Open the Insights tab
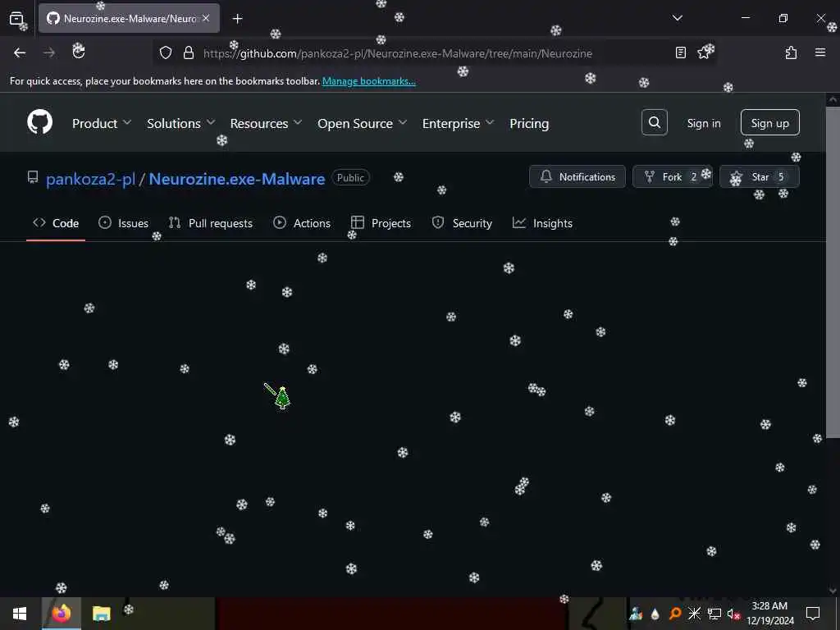 pyautogui.click(x=542, y=223)
